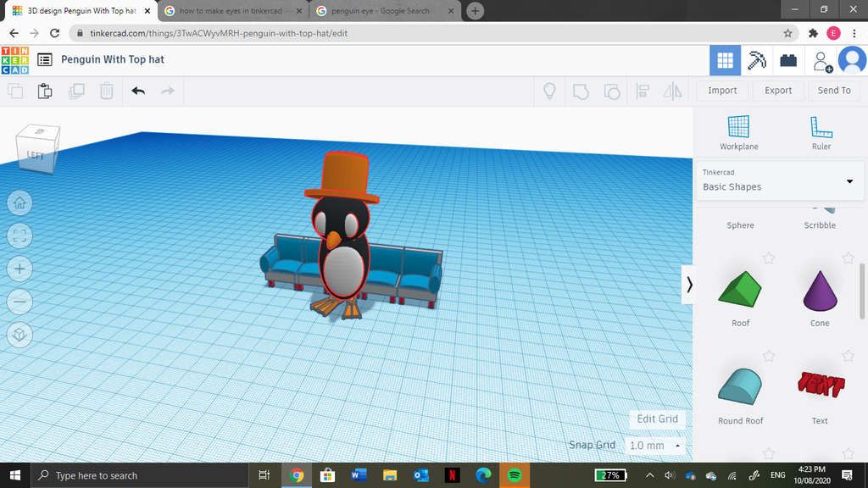Collapse the shapes panel with arrow
This screenshot has height=488, width=868.
[688, 285]
